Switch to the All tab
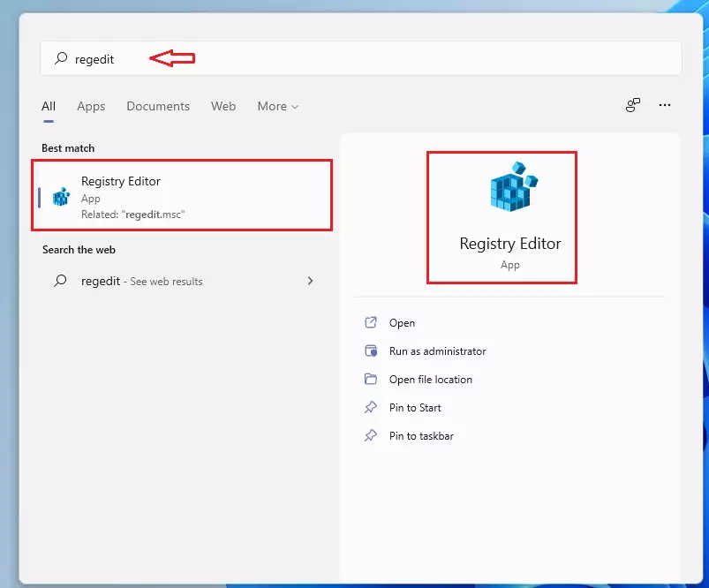The height and width of the screenshot is (588, 709). [49, 106]
